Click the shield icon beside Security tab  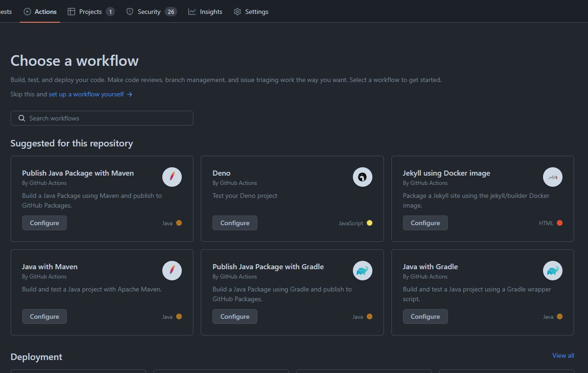130,12
